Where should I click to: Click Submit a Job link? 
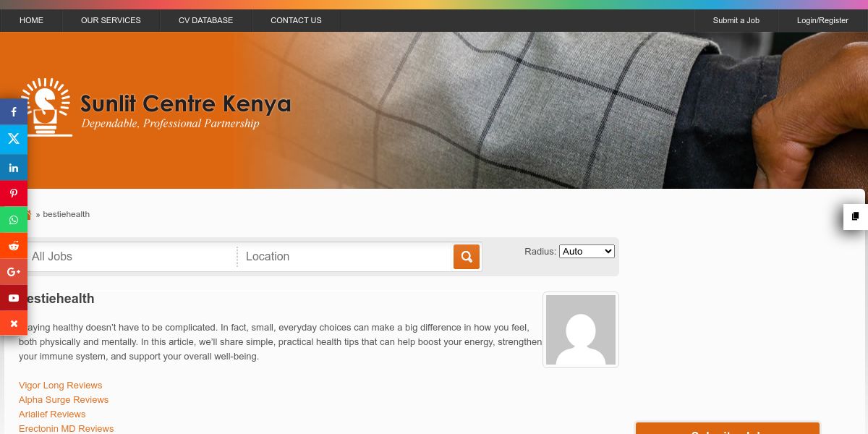click(736, 20)
